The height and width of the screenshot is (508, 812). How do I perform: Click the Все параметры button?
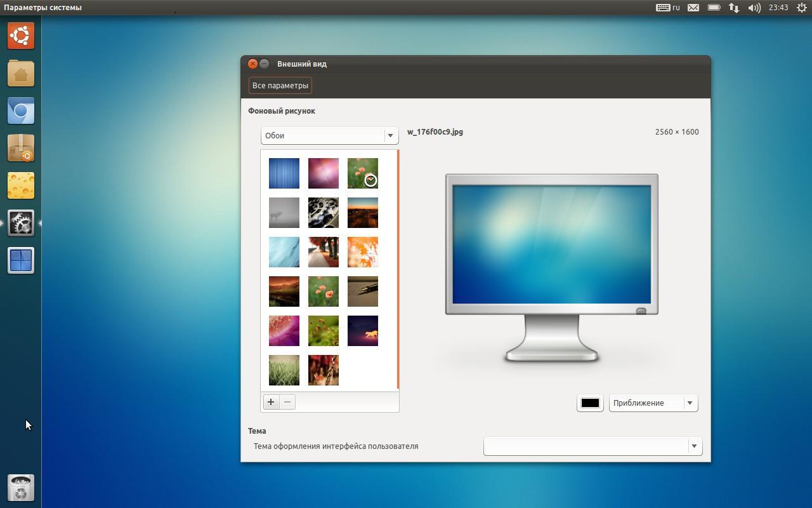(x=279, y=85)
